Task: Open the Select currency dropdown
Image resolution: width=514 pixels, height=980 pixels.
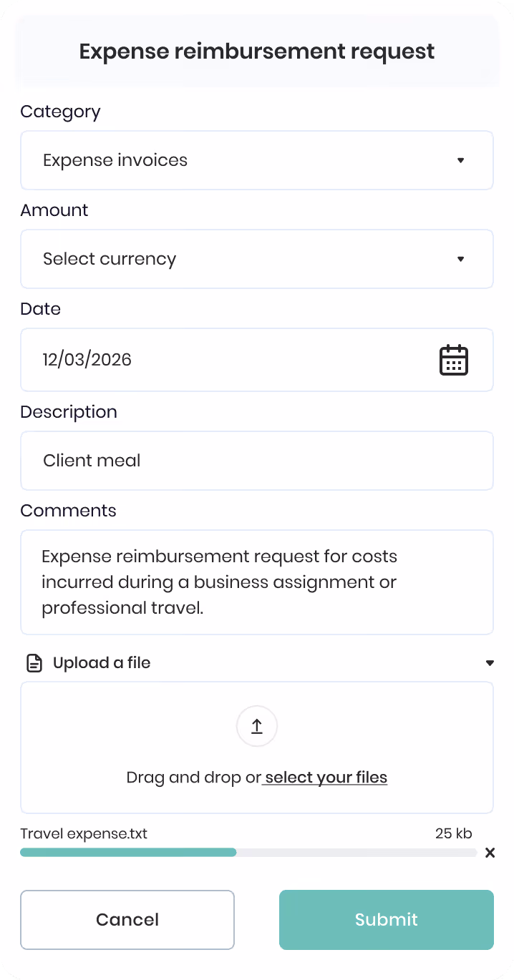Action: coord(257,259)
